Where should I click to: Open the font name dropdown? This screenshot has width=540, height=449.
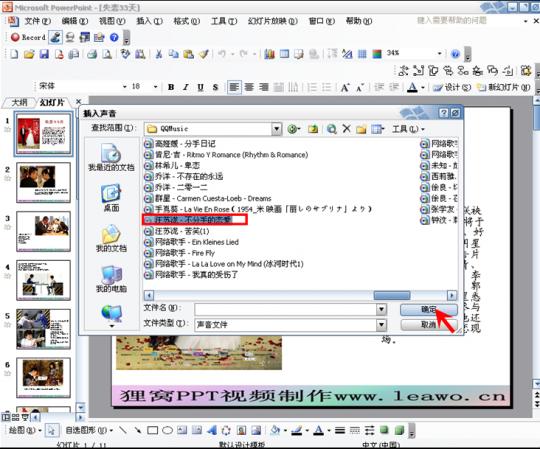(125, 87)
